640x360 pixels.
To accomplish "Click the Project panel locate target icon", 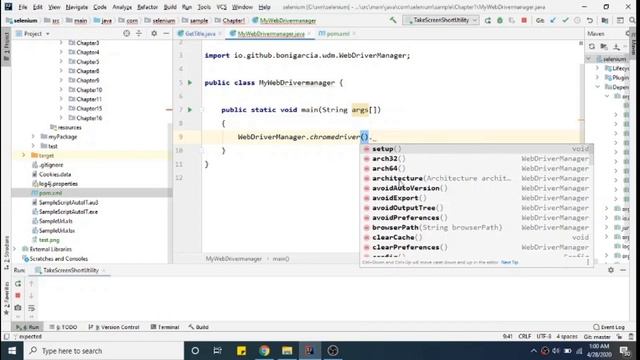I will [127, 33].
